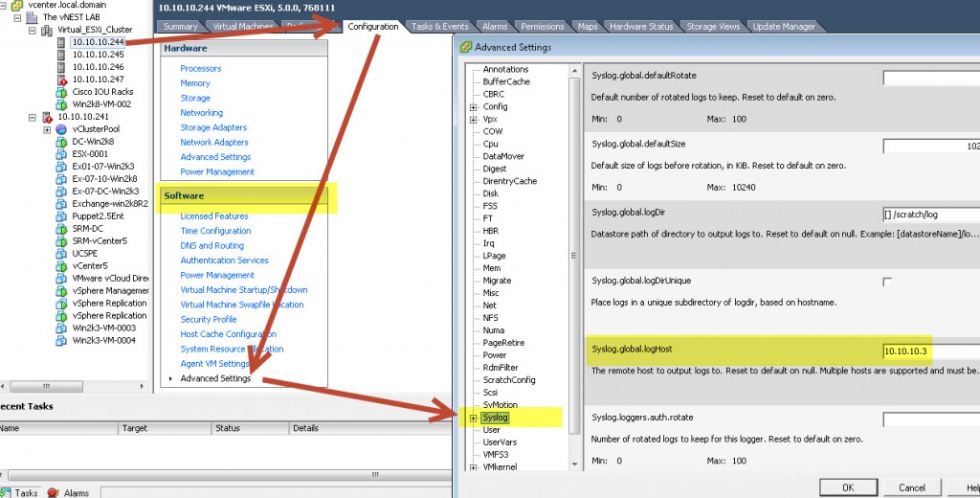Click the Cisco IOU Racks VM icon
The image size is (980, 498).
pyautogui.click(x=62, y=92)
